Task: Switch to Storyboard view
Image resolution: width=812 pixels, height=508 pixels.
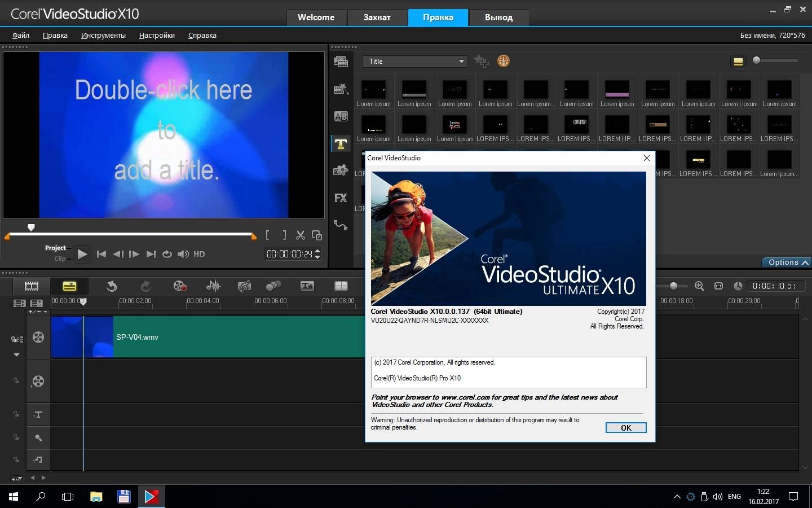Action: coord(32,286)
